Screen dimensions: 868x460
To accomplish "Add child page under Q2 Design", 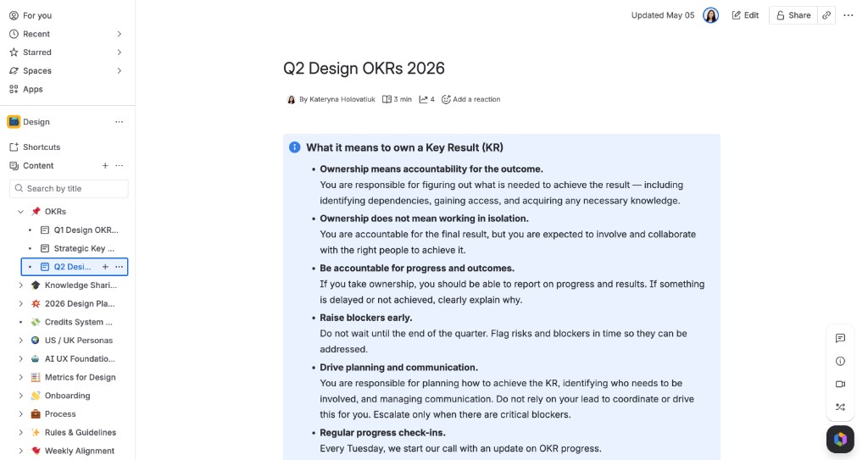I will [105, 267].
